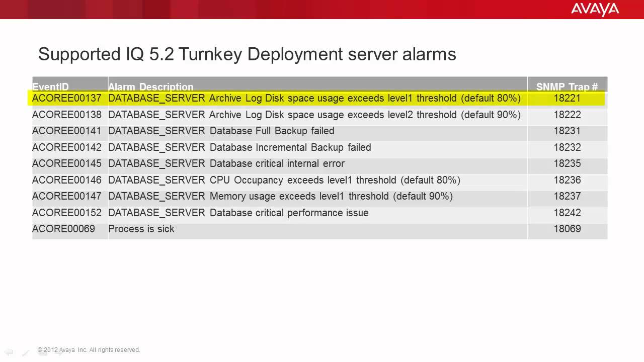Select event ID ACOREE00141

tap(67, 131)
